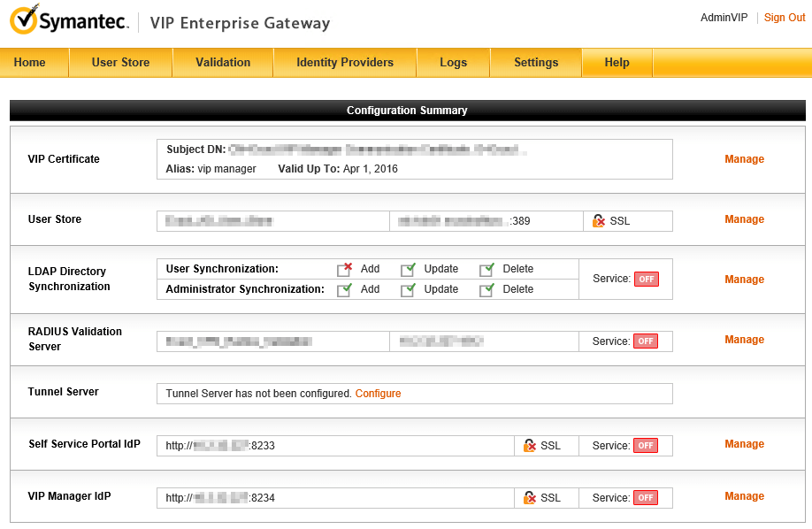Viewport: 812px width, 529px height.
Task: Open the Help menu tab
Action: point(617,63)
